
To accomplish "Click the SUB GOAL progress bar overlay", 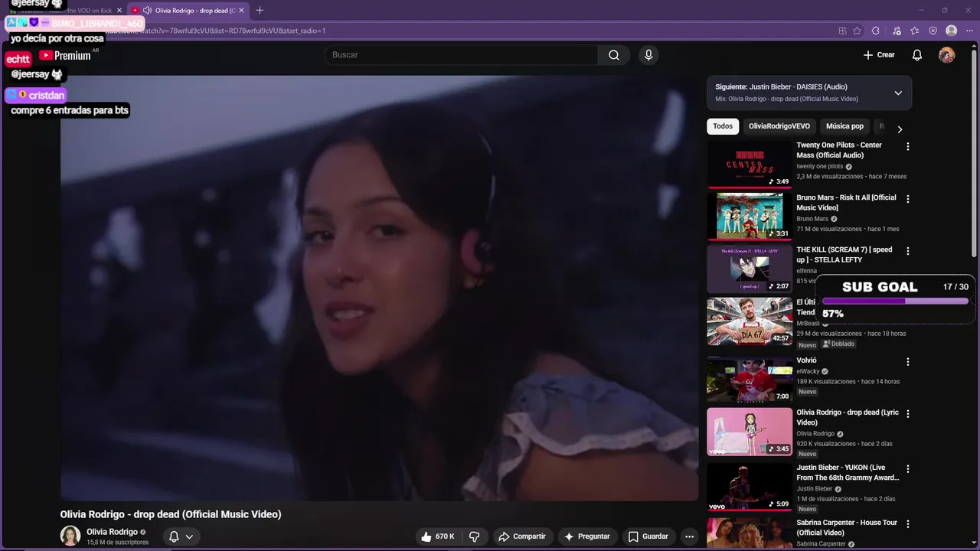I will (895, 302).
